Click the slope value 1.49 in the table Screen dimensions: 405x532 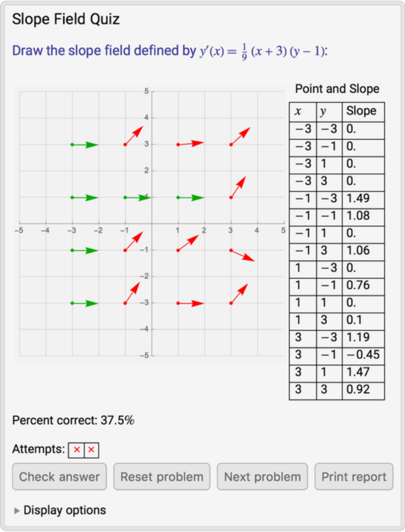coord(358,198)
